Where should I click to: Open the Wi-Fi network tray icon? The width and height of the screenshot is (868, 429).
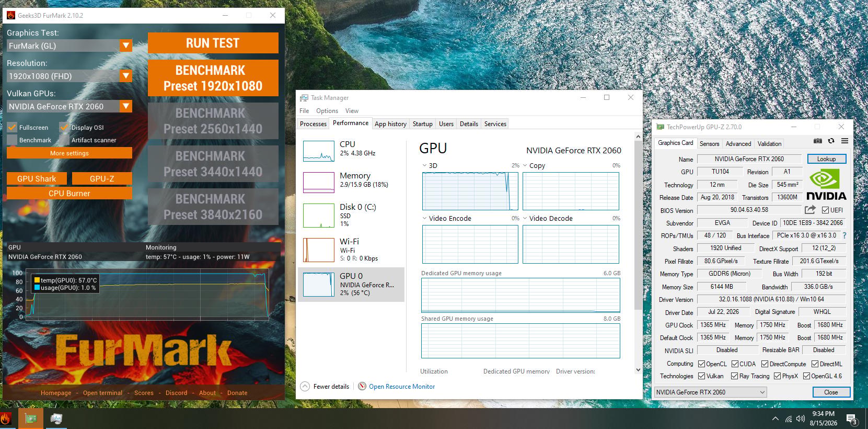point(788,419)
